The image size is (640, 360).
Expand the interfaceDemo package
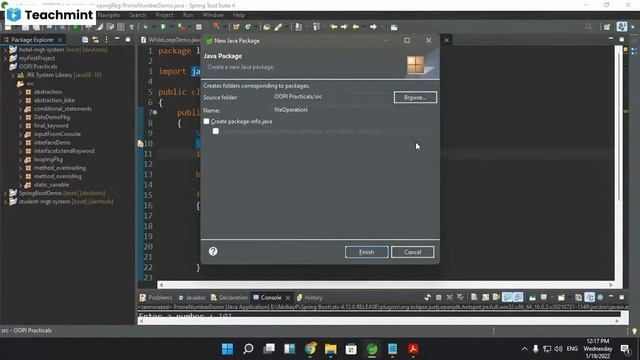[20, 142]
